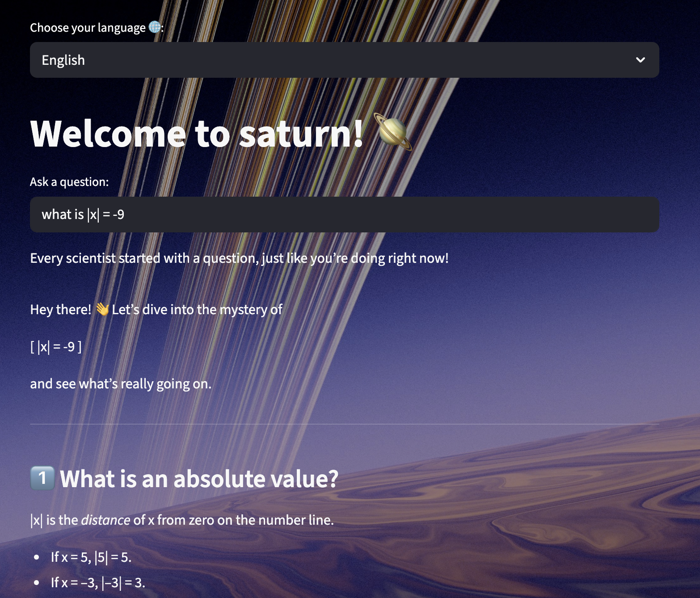
Task: Click the waving hand emoji
Action: (102, 309)
